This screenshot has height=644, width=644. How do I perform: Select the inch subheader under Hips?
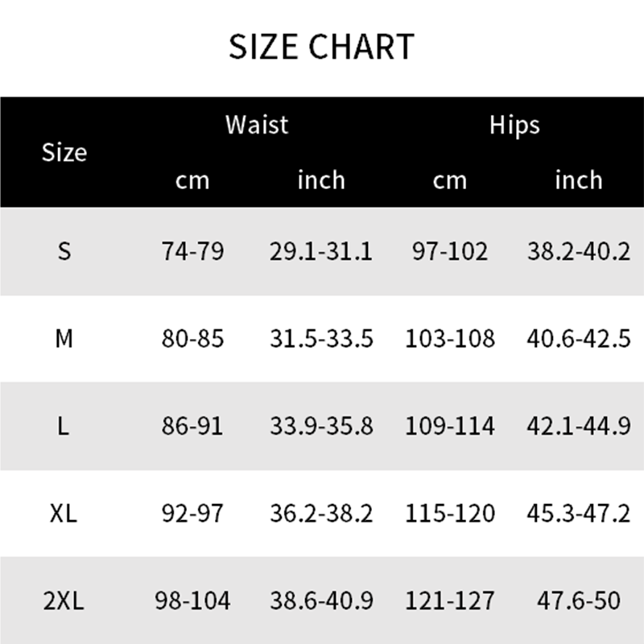579,180
